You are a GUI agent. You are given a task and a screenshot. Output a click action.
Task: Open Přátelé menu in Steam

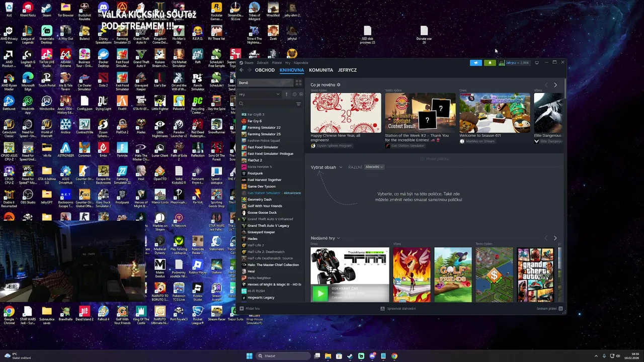(x=277, y=63)
